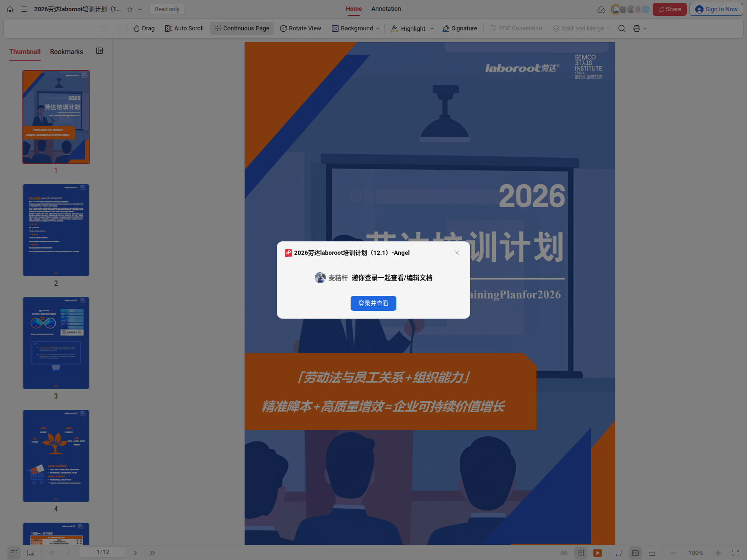Click PDF Conversion

516,28
